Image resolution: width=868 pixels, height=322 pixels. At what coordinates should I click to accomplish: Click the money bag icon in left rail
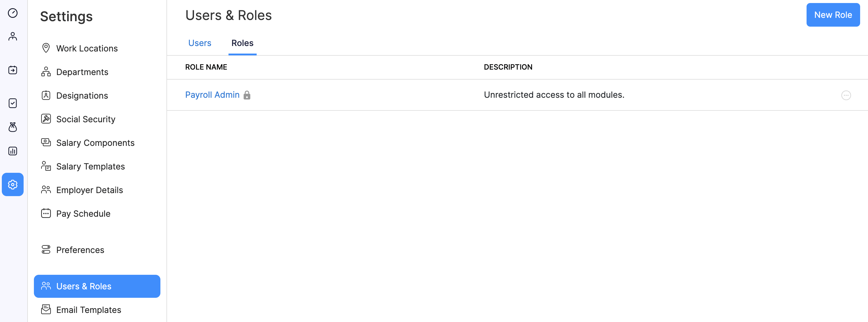pos(12,127)
